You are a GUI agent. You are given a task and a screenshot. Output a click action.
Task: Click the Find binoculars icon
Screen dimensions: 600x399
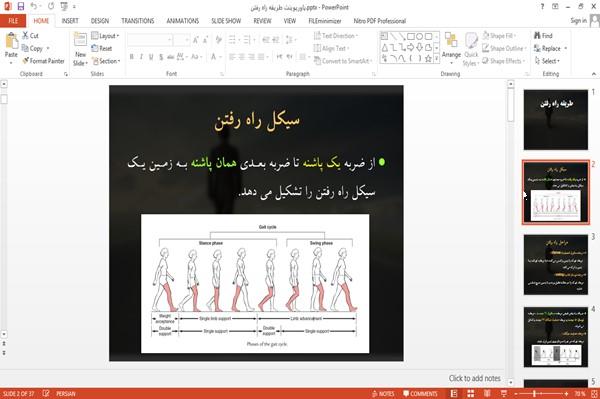537,36
